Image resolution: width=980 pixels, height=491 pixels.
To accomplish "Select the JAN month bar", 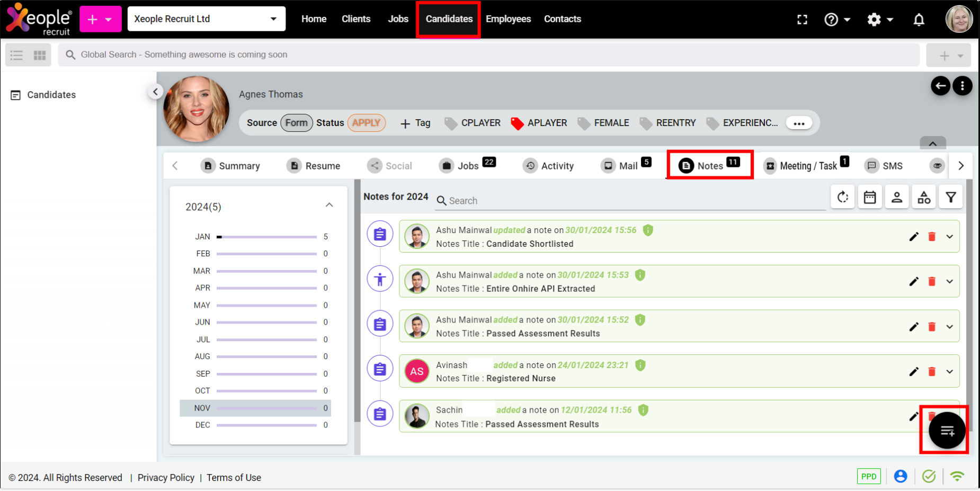I will [x=266, y=237].
